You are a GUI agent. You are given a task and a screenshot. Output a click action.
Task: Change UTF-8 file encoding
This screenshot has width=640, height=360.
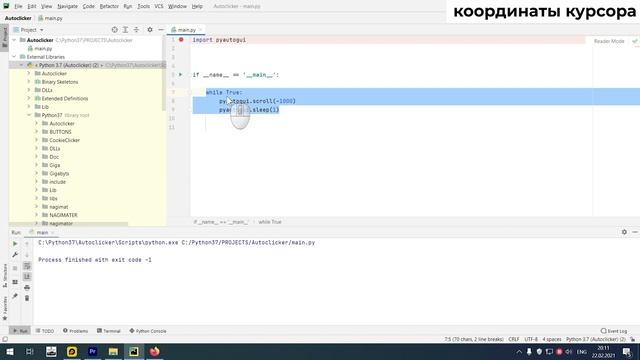[531, 339]
